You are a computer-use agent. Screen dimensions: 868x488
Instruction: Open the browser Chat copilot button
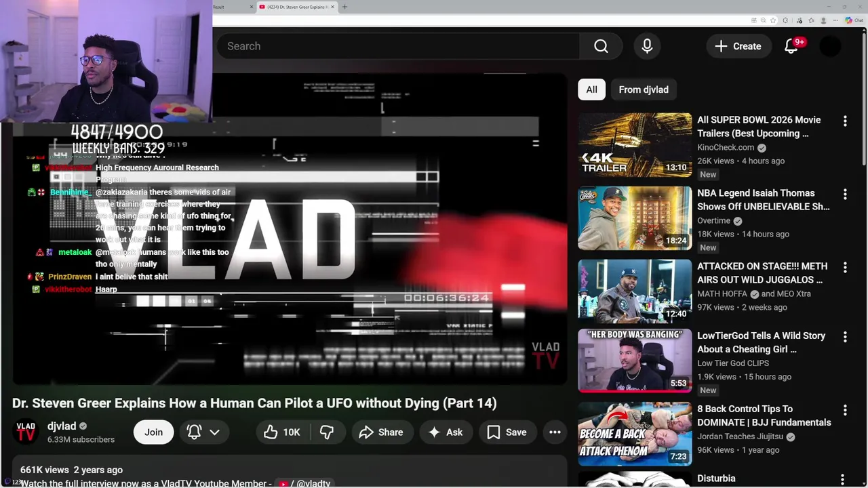coord(854,20)
